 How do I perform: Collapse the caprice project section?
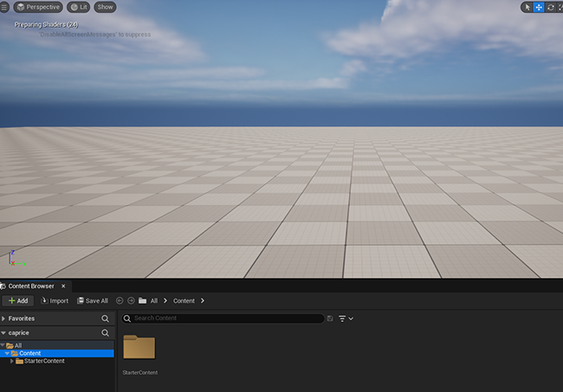(x=4, y=332)
